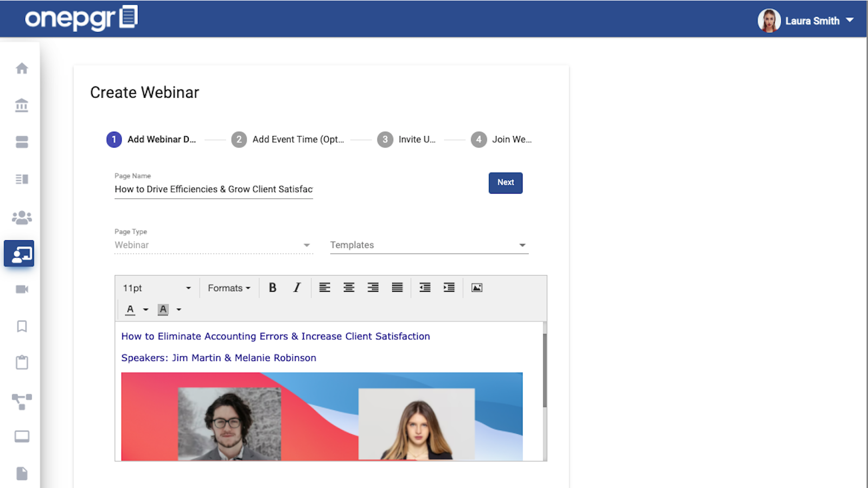The height and width of the screenshot is (488, 868).
Task: Open the Home page from the sidebar
Action: (21, 68)
